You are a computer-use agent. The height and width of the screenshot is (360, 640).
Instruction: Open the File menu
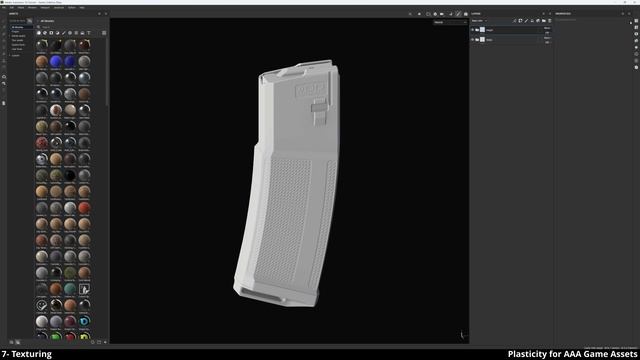(4, 7)
